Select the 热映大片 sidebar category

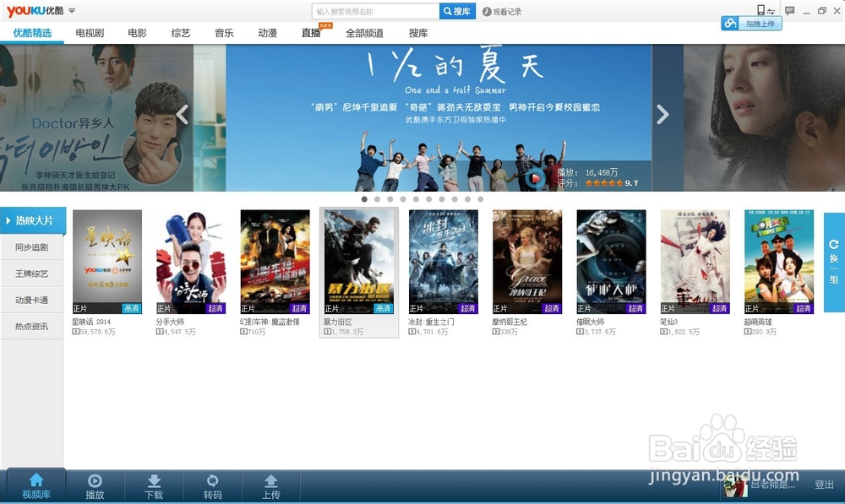point(33,221)
